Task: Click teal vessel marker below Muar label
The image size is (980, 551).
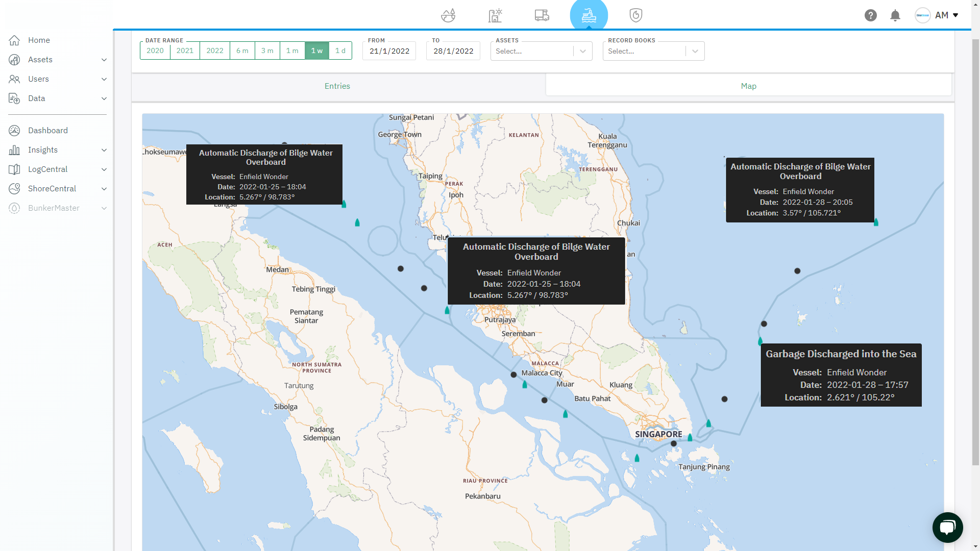Action: coord(566,414)
